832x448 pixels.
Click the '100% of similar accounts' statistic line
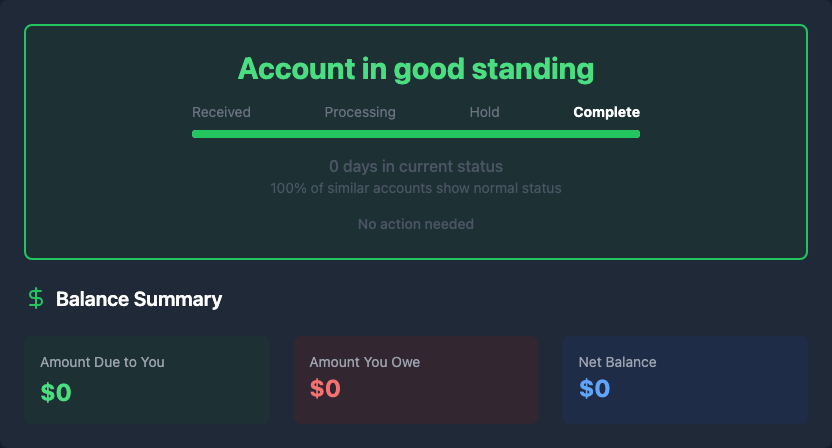(416, 188)
